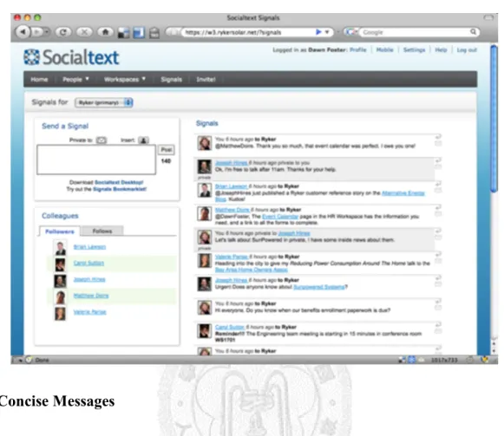Viewport: 504px width, 436px height.
Task: Click the page vertical scrollbar thumb
Action: [x=494, y=119]
